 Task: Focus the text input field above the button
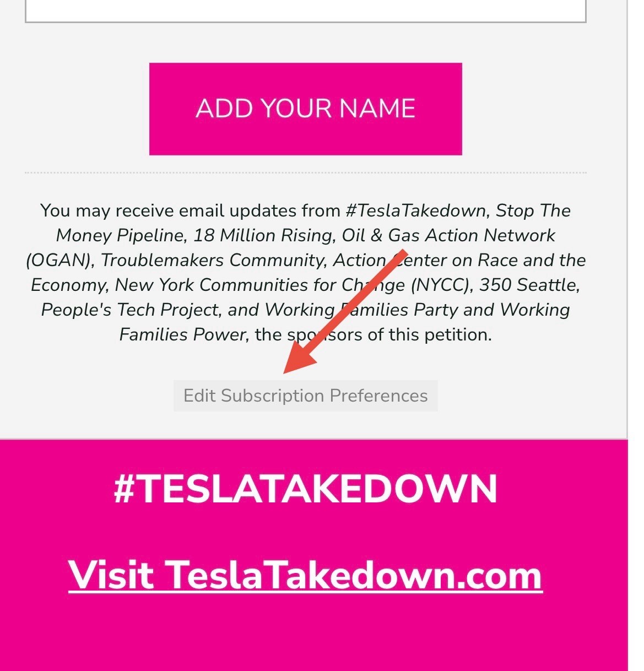(305, 11)
